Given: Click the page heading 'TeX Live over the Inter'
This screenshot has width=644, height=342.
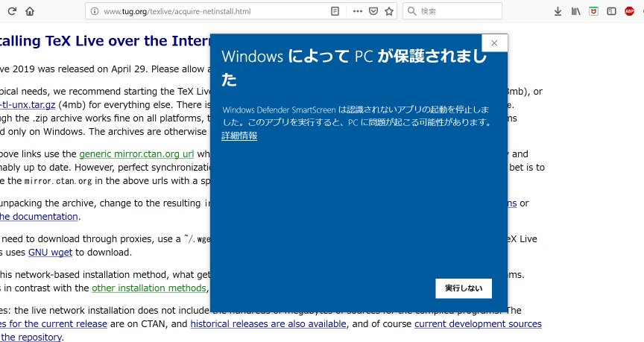Looking at the screenshot, I should tap(128, 41).
